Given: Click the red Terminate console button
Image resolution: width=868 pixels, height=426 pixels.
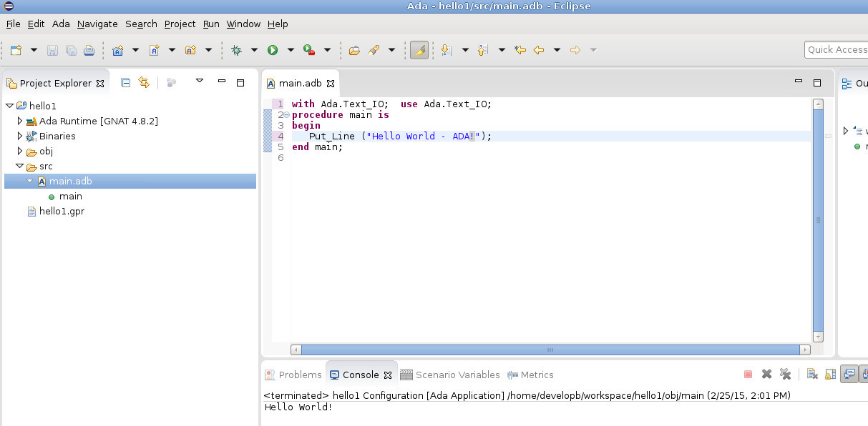Looking at the screenshot, I should click(x=748, y=374).
